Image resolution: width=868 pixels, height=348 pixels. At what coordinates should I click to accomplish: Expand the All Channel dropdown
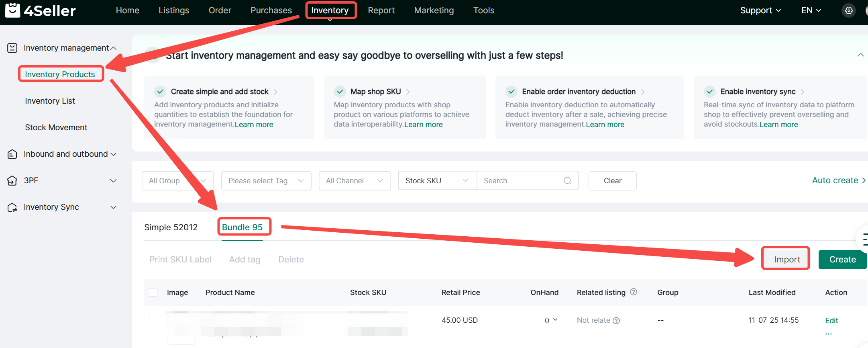(x=354, y=181)
